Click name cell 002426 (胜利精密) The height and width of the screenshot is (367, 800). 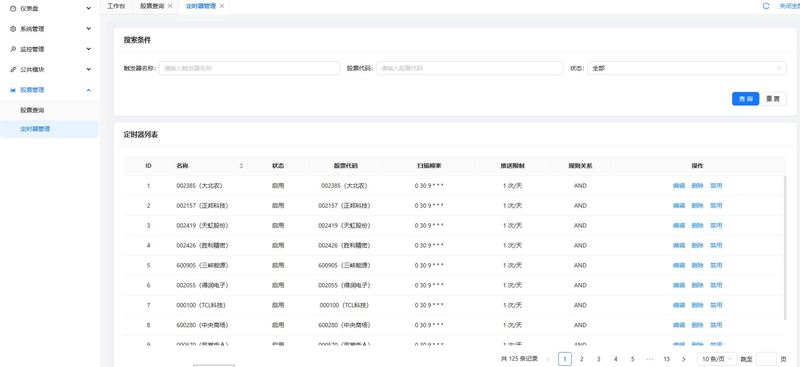(x=202, y=246)
